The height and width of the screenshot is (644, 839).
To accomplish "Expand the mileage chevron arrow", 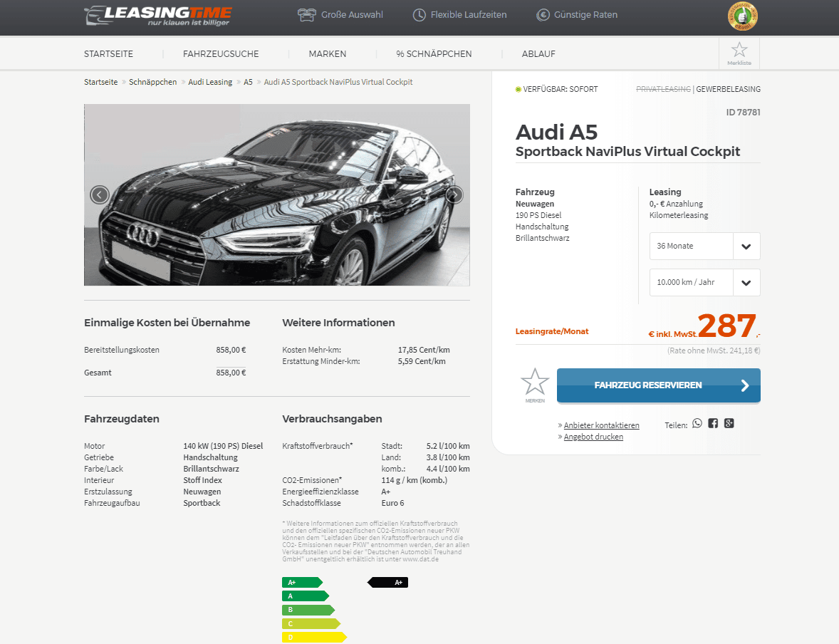I will coord(746,284).
